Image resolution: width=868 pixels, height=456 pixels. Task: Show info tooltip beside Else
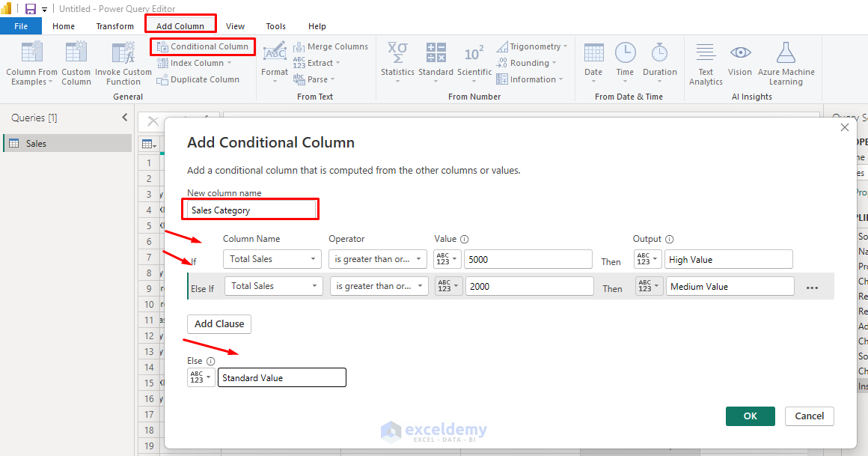click(x=210, y=361)
